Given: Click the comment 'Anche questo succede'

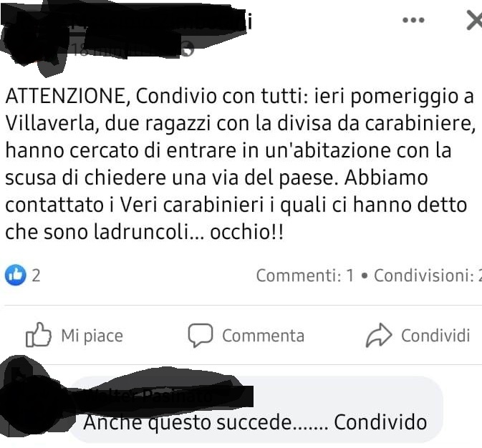Looking at the screenshot, I should tap(255, 422).
